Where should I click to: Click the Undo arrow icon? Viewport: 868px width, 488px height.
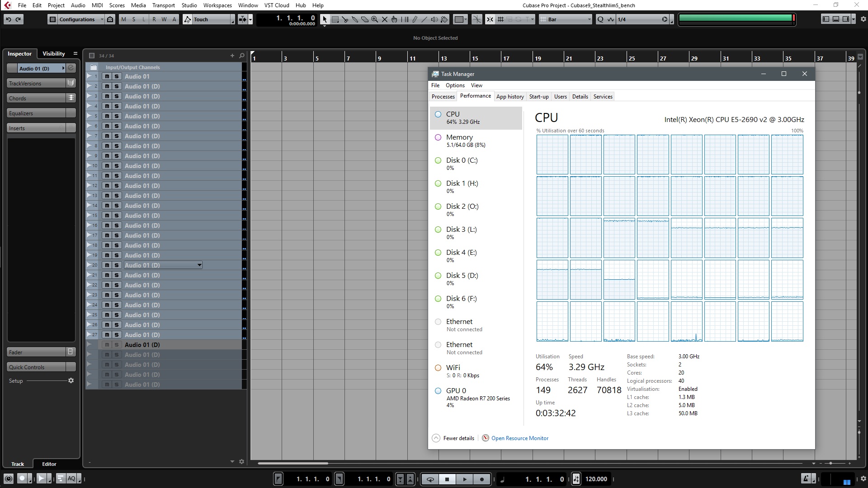pyautogui.click(x=9, y=19)
